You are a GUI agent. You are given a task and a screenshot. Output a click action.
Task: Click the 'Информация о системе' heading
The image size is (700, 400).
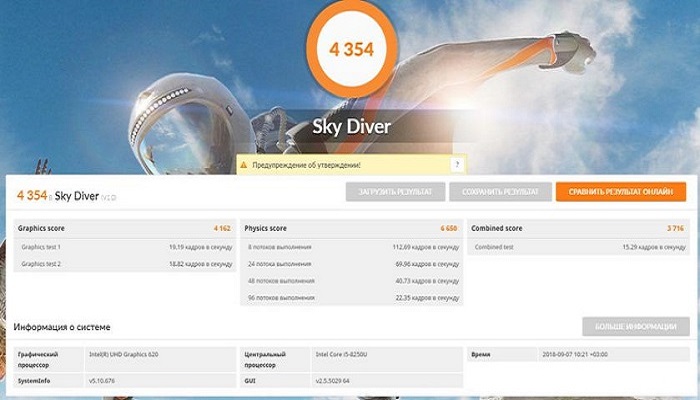tap(62, 327)
